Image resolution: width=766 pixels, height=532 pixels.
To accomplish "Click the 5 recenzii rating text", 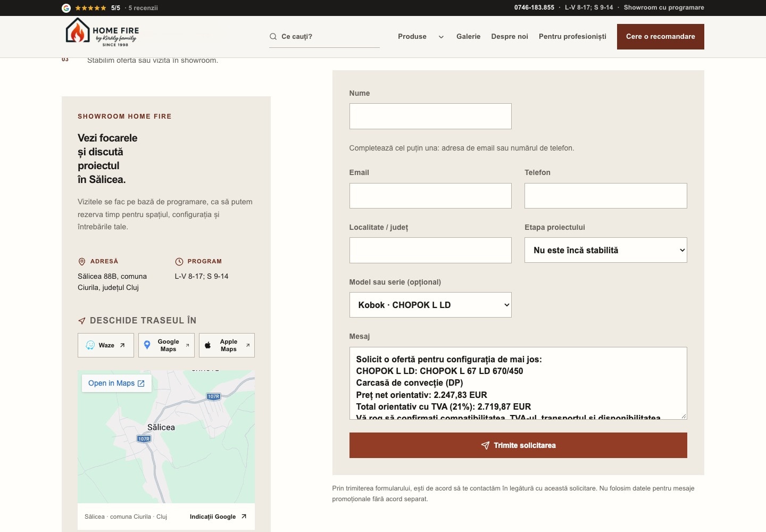I will point(143,8).
